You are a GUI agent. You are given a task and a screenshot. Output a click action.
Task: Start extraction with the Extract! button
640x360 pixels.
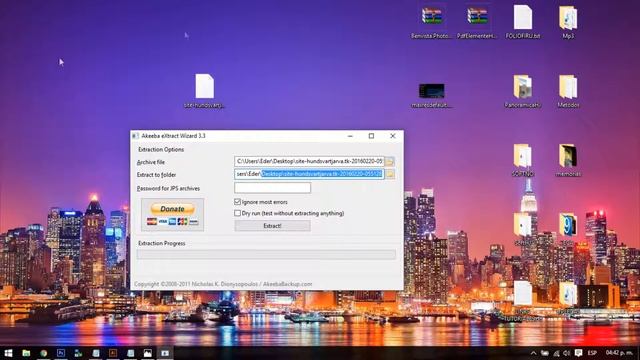pos(272,226)
